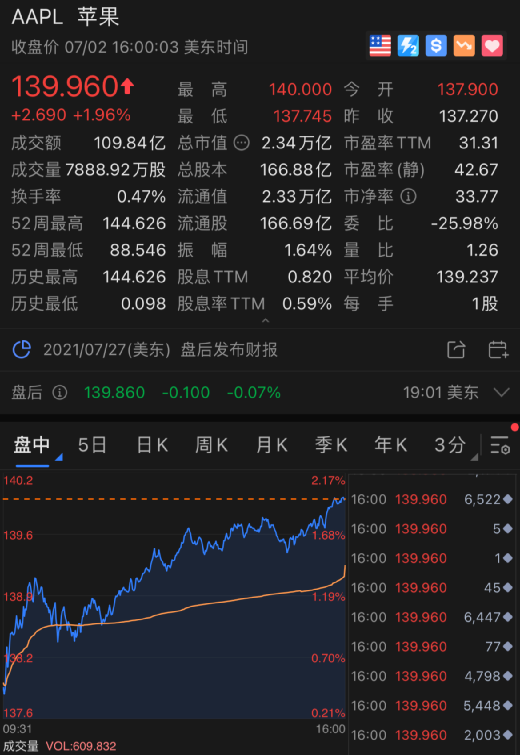Tap the info icon next to 盘后
The image size is (520, 755).
(59, 392)
